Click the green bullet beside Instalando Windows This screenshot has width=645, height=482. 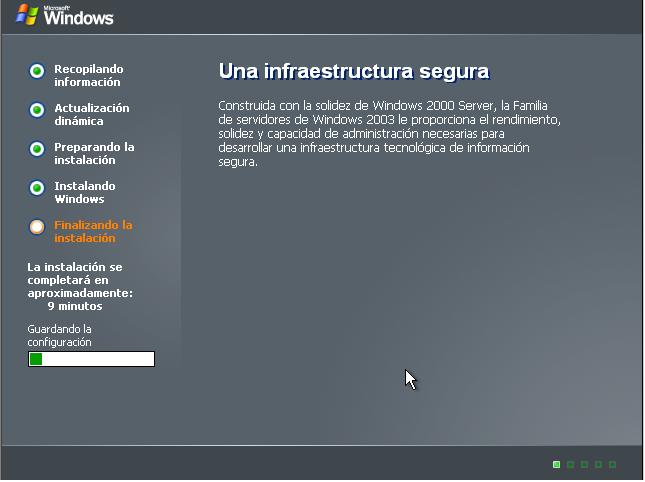(37, 188)
